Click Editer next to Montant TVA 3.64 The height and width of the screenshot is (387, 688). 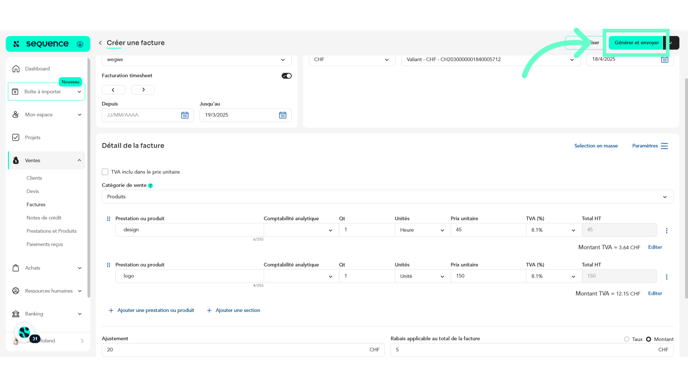[655, 247]
